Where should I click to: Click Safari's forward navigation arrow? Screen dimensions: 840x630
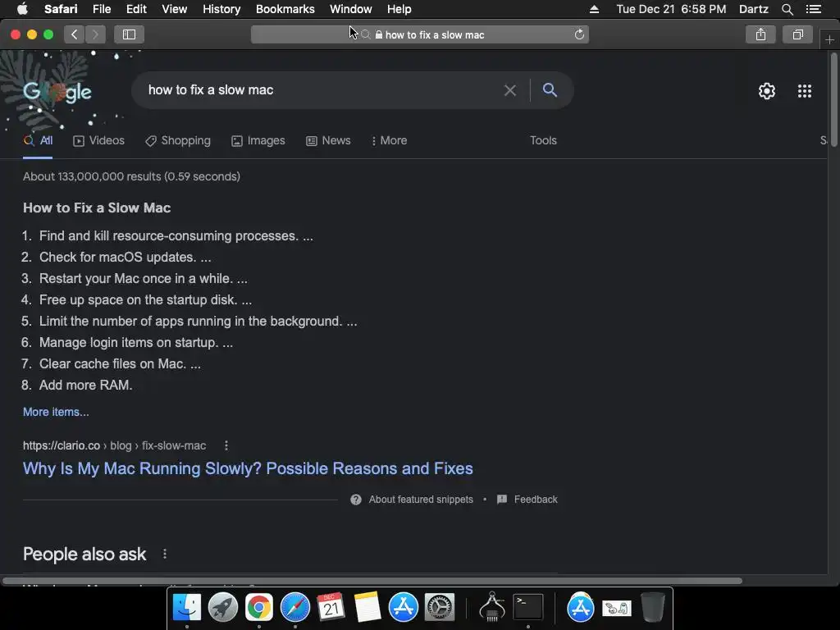(x=95, y=34)
